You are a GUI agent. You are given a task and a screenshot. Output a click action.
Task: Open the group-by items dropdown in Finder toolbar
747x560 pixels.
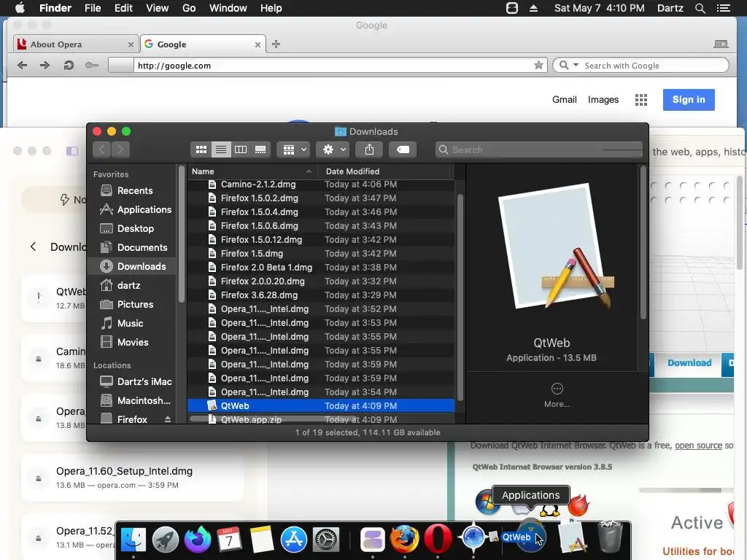(293, 149)
